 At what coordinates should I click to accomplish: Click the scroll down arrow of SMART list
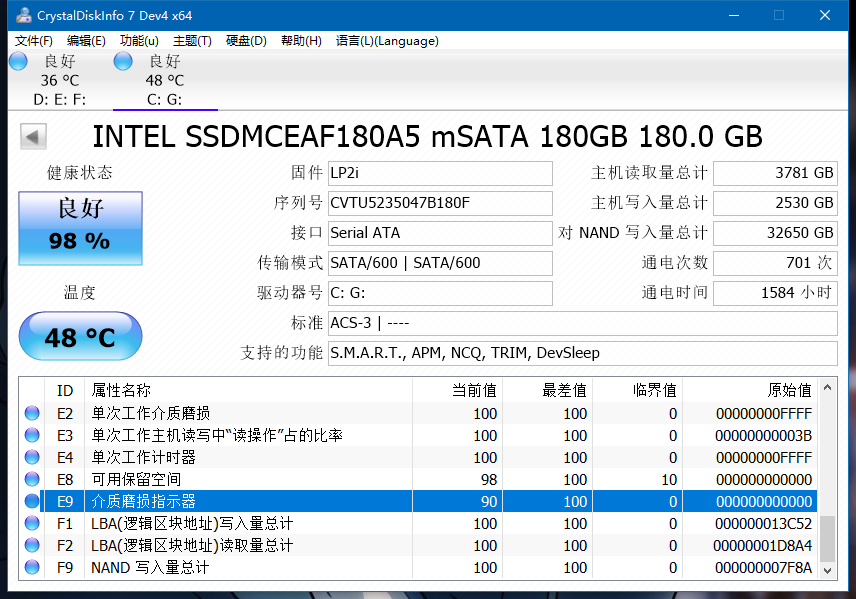pyautogui.click(x=827, y=570)
